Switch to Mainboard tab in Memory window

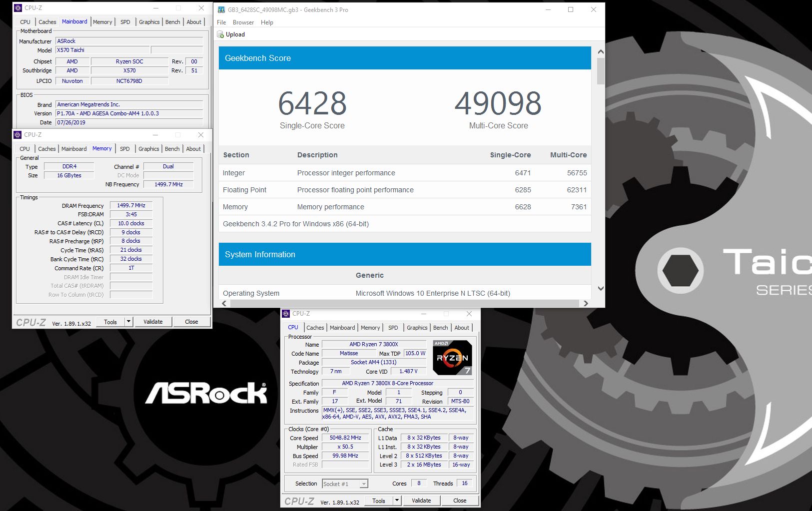pyautogui.click(x=74, y=149)
